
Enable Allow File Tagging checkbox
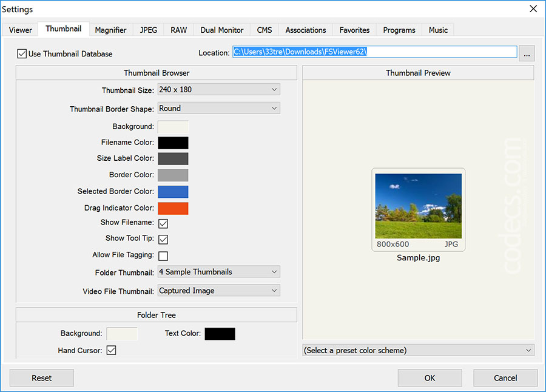tap(163, 255)
